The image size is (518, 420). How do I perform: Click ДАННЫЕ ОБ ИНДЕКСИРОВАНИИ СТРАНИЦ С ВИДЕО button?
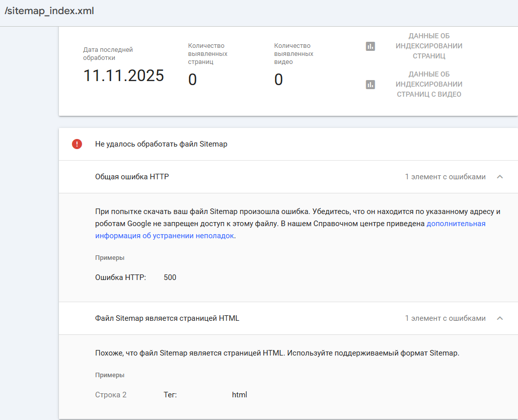[x=429, y=84]
